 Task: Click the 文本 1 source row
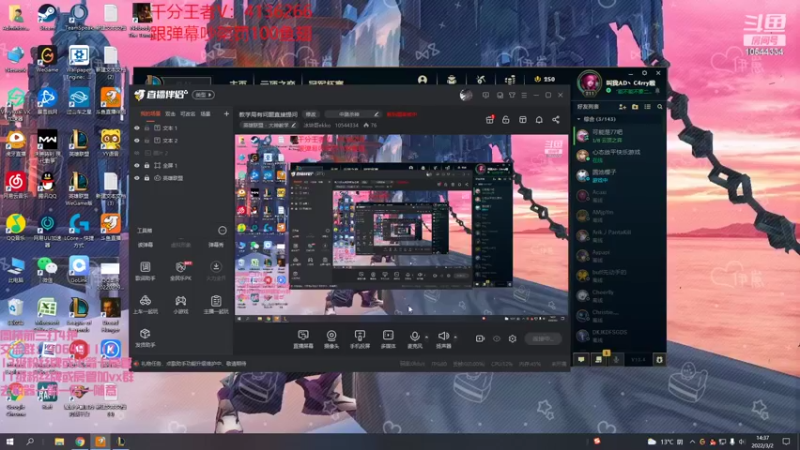[181, 128]
